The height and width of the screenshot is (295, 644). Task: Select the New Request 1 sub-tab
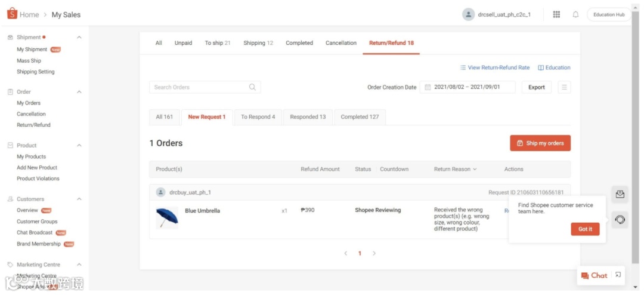tap(207, 117)
